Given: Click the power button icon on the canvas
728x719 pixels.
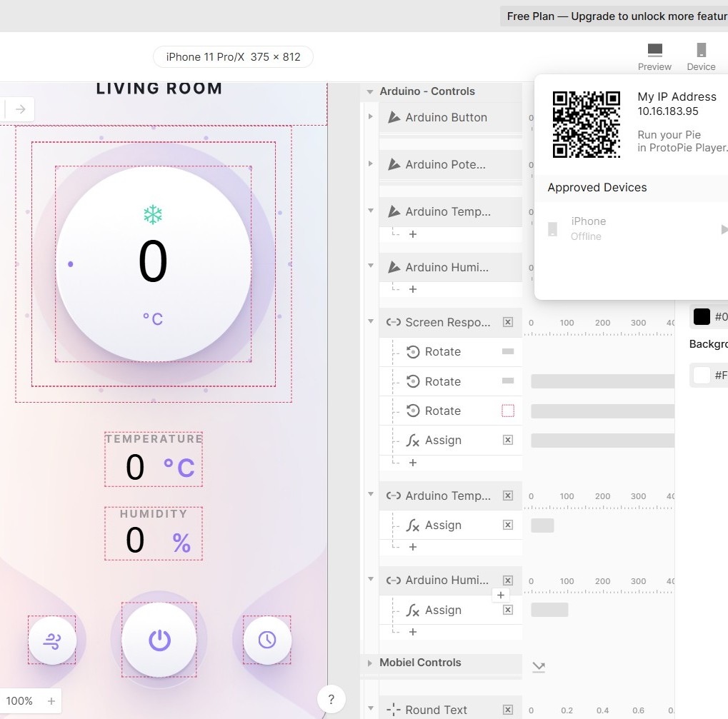Looking at the screenshot, I should point(159,640).
